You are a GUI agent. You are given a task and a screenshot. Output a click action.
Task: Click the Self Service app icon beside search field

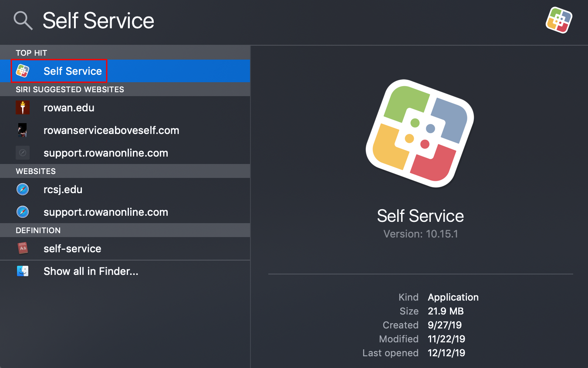(559, 20)
